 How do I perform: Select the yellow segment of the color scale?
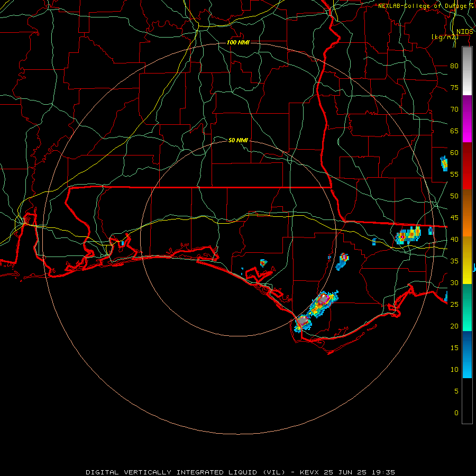click(x=467, y=260)
